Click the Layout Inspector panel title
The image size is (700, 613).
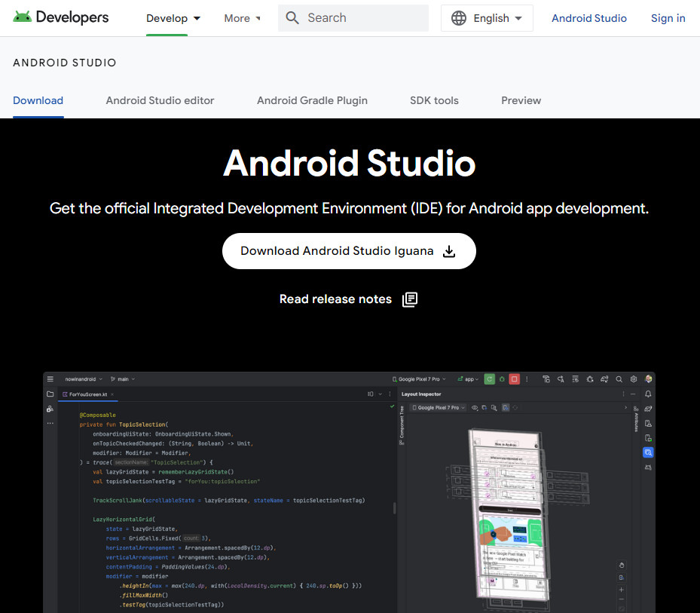(421, 394)
